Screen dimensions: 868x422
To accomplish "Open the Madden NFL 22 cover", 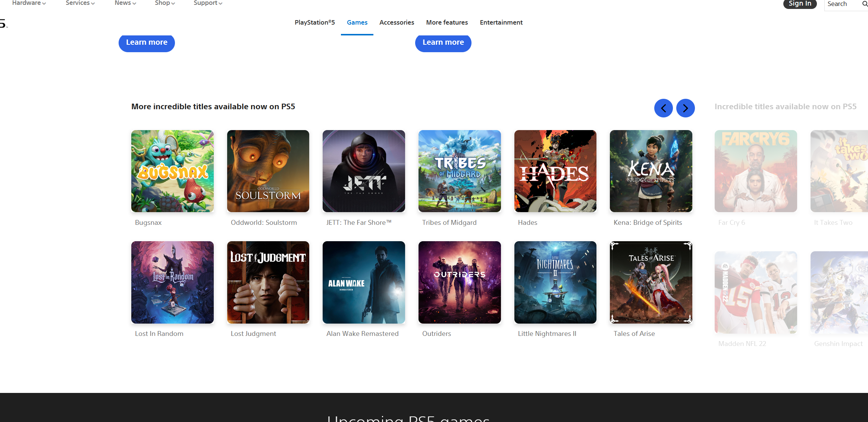I will pos(756,292).
